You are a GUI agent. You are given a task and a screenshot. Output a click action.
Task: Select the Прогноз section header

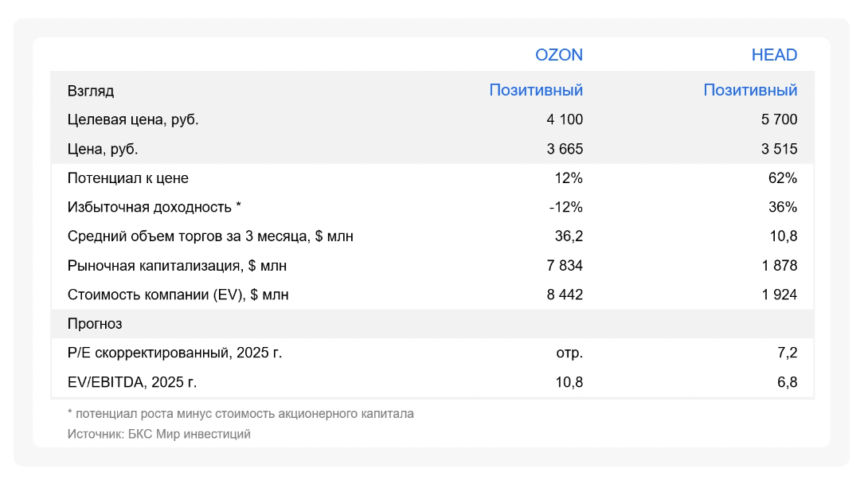point(95,323)
